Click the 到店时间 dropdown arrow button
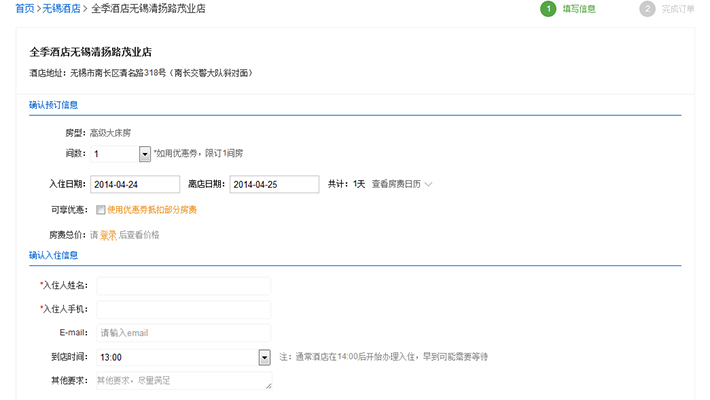This screenshot has width=710, height=400. point(264,357)
